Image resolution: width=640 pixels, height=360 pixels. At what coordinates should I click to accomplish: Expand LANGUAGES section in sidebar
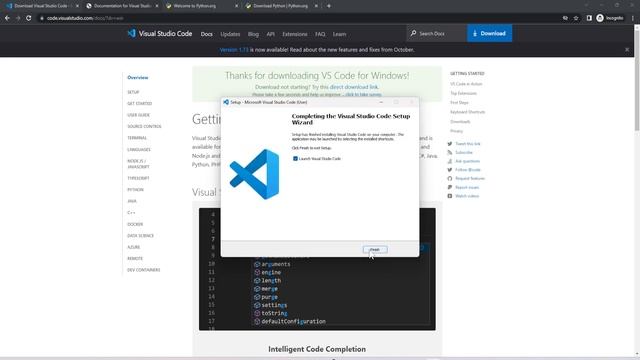(139, 149)
